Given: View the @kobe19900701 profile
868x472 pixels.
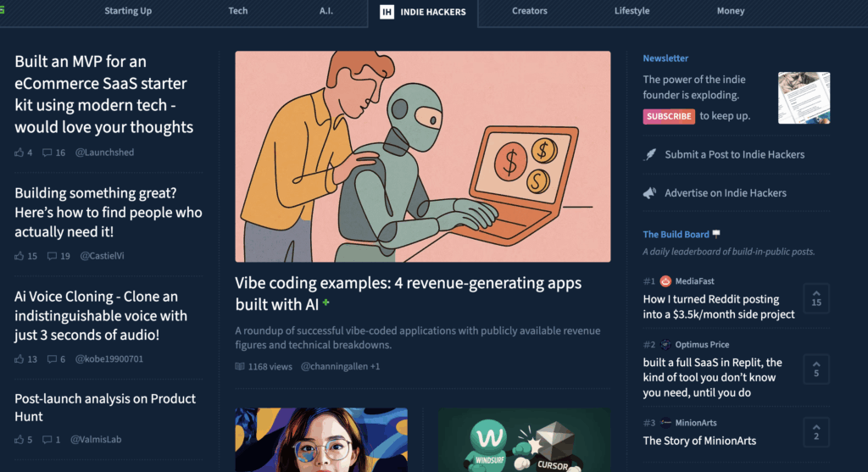Looking at the screenshot, I should coord(109,359).
